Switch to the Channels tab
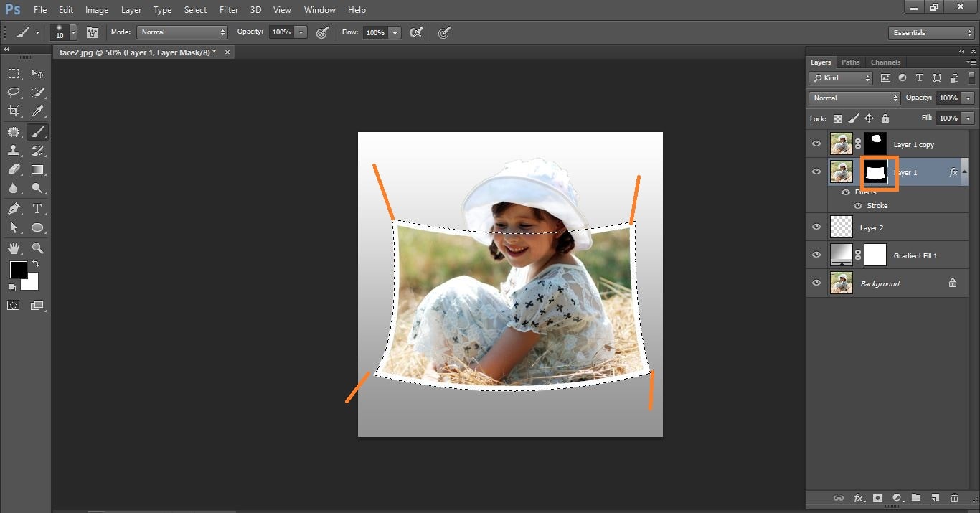 (x=885, y=62)
